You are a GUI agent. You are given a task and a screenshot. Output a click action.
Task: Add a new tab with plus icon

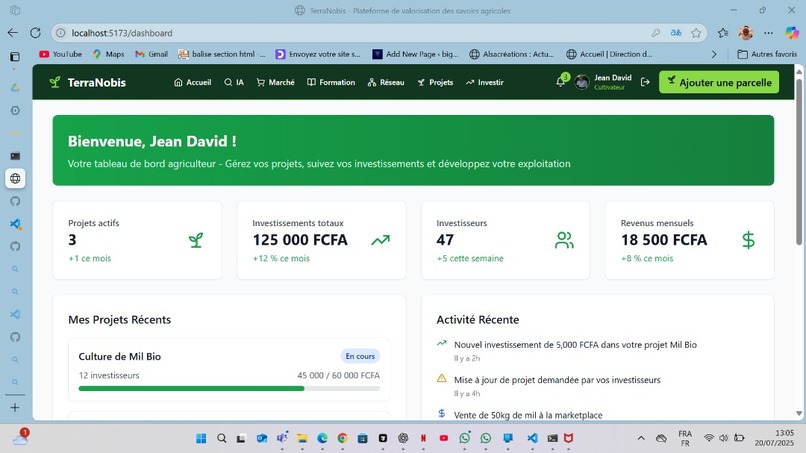click(x=15, y=408)
